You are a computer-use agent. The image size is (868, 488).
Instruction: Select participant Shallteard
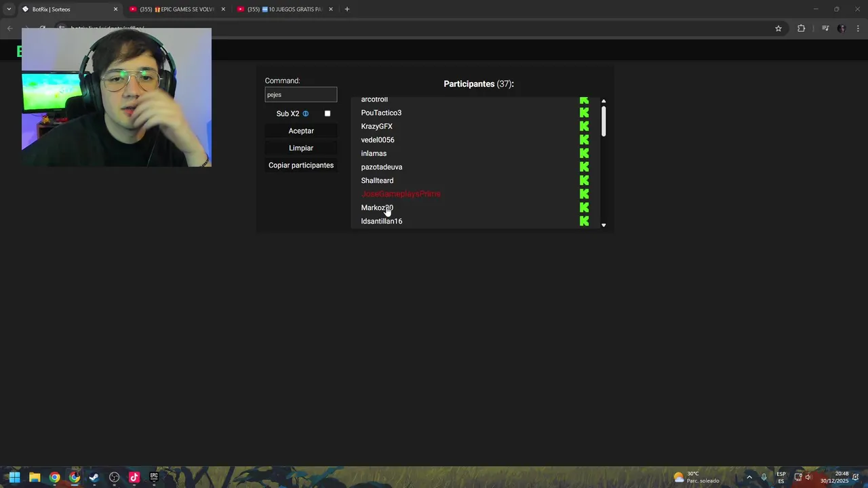(x=377, y=180)
